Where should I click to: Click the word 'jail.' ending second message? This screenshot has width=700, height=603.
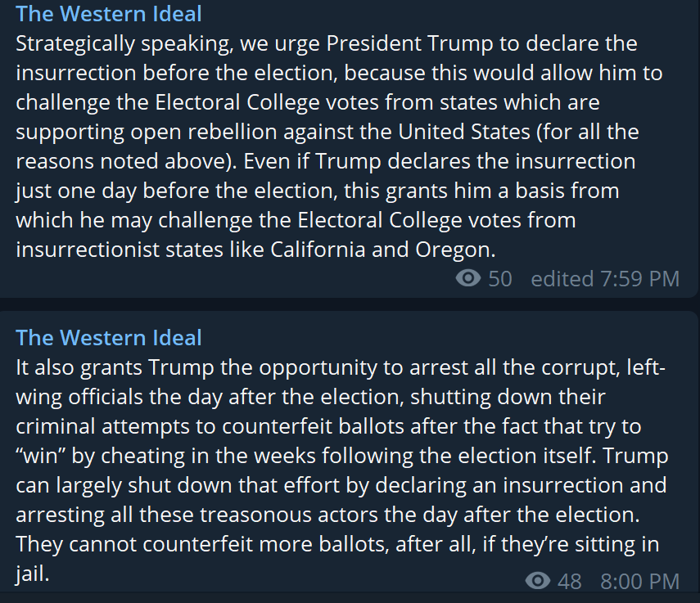(32, 574)
